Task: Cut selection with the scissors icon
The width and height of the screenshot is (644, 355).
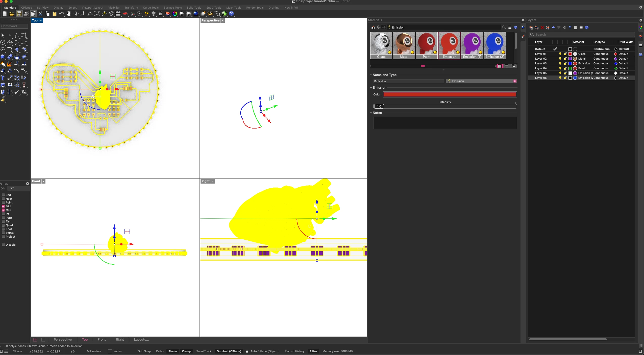Action: (x=40, y=14)
